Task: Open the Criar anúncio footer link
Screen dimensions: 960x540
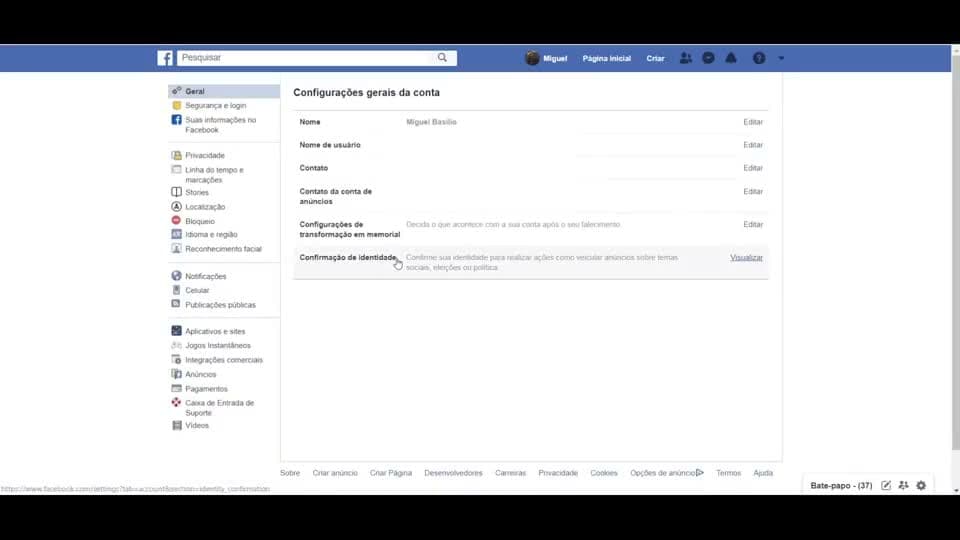Action: [x=335, y=473]
